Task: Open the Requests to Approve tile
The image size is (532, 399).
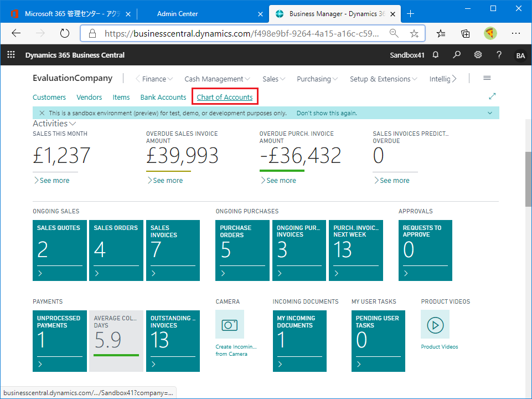Action: point(426,250)
